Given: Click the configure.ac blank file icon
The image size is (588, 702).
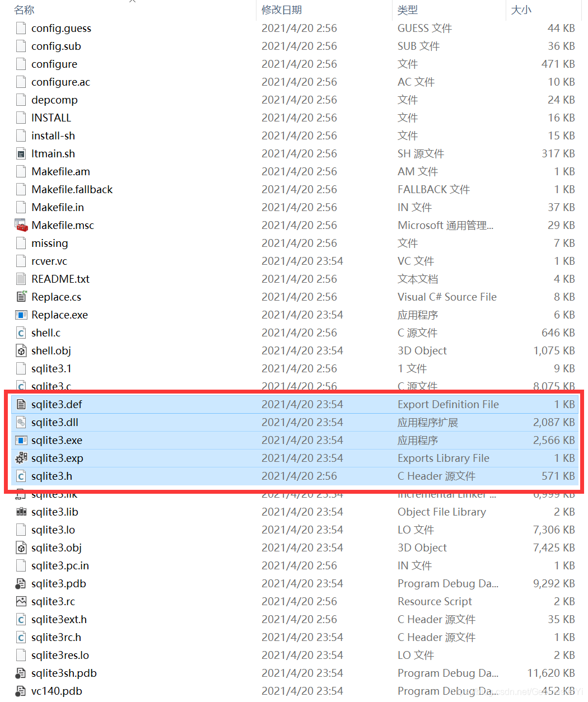Looking at the screenshot, I should (x=21, y=82).
